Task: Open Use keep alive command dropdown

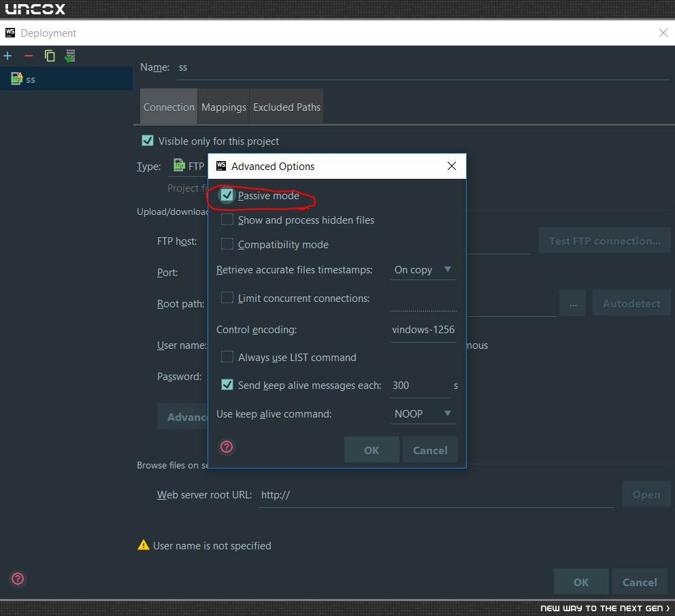Action: 423,414
